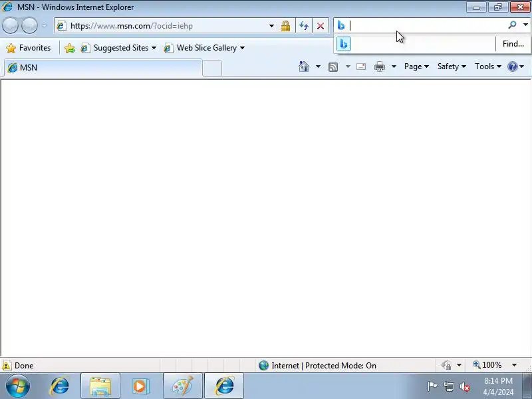Click the Back navigation button
The width and height of the screenshot is (532, 399).
click(x=10, y=26)
